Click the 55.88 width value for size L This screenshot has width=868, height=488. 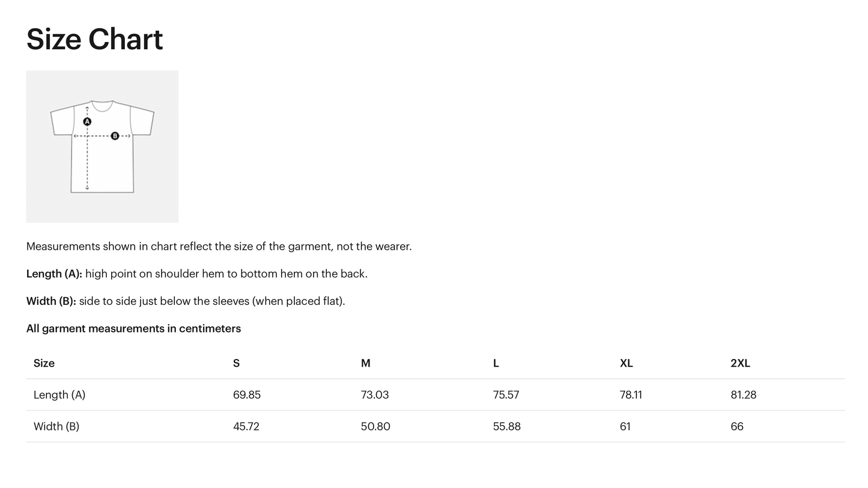point(506,427)
